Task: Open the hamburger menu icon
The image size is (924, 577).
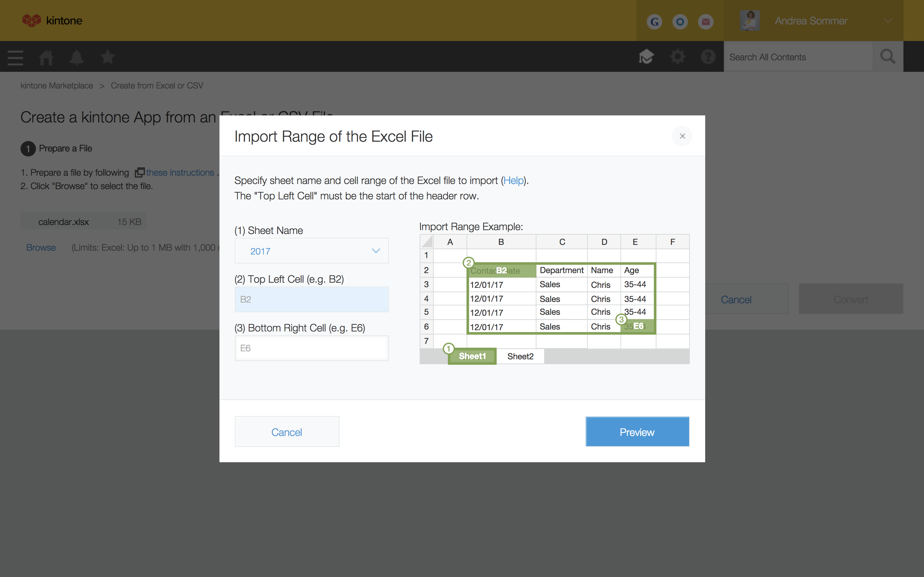Action: click(x=15, y=58)
